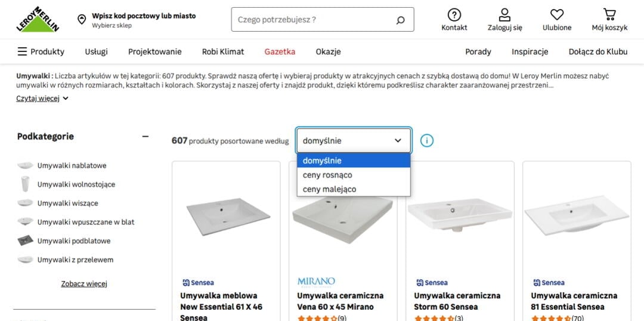Choose 'ceny malejąco' sort option

pos(329,189)
